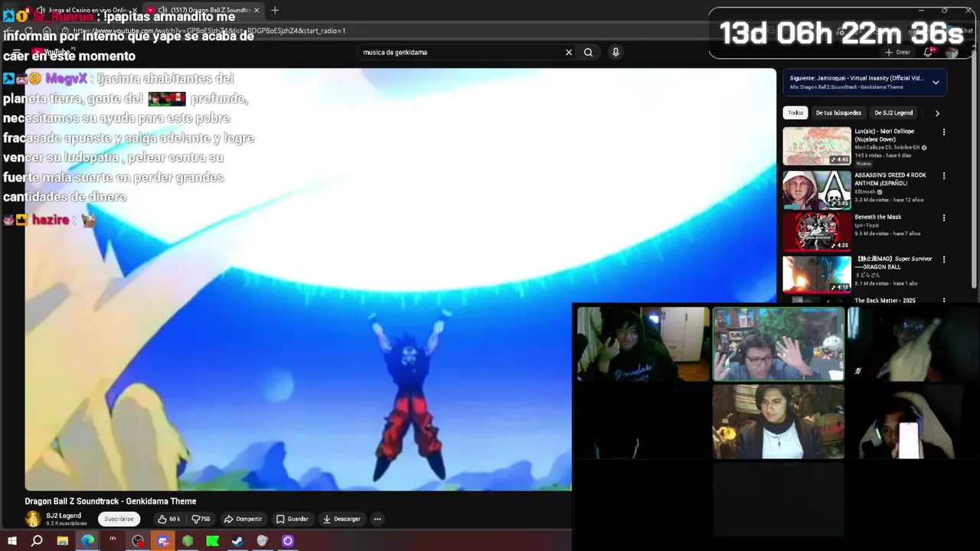Start voice search with microphone icon

(616, 52)
